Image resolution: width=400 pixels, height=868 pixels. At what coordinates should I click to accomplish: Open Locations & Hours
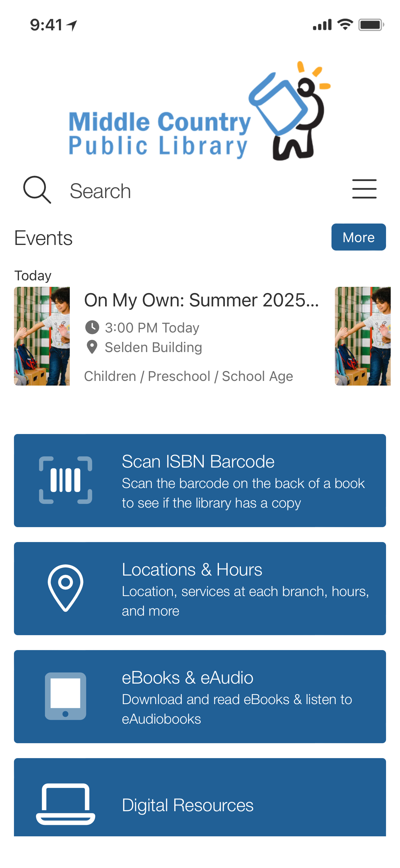(x=200, y=589)
